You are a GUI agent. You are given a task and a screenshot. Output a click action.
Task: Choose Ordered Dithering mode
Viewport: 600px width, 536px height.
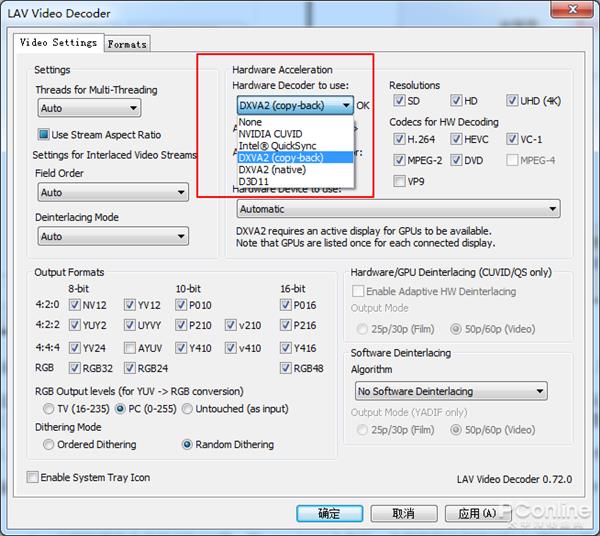[x=48, y=445]
